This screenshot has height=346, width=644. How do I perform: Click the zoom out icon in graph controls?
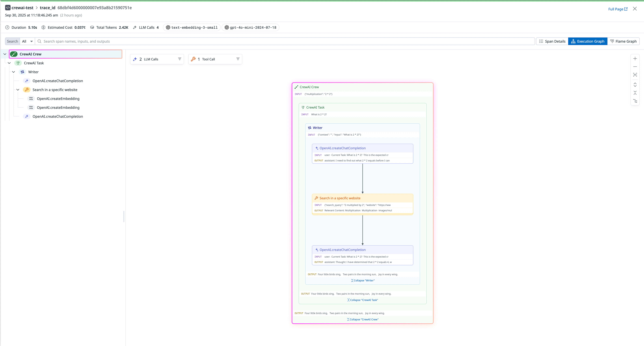coord(635,66)
